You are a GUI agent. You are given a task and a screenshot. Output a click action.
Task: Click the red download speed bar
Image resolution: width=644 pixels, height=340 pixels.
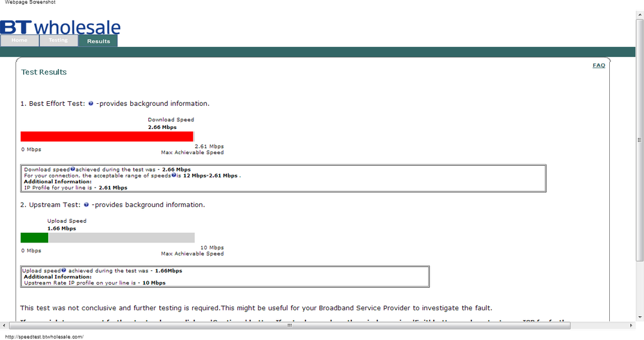107,137
